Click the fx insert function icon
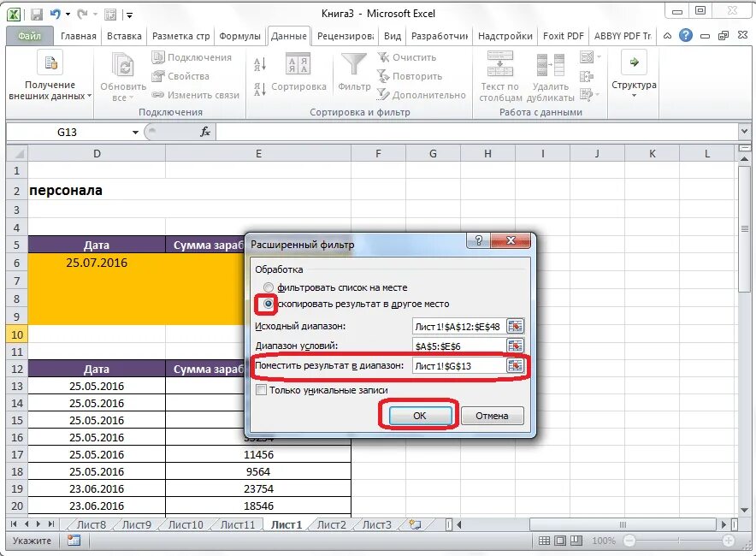The image size is (756, 556). (x=205, y=132)
